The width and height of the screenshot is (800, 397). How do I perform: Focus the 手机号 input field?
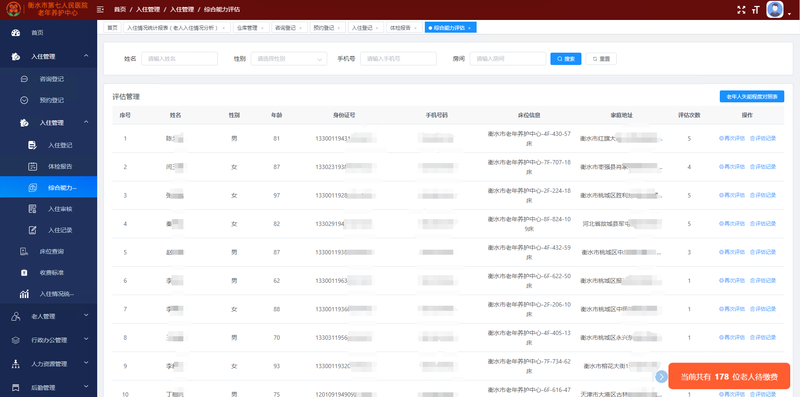398,59
